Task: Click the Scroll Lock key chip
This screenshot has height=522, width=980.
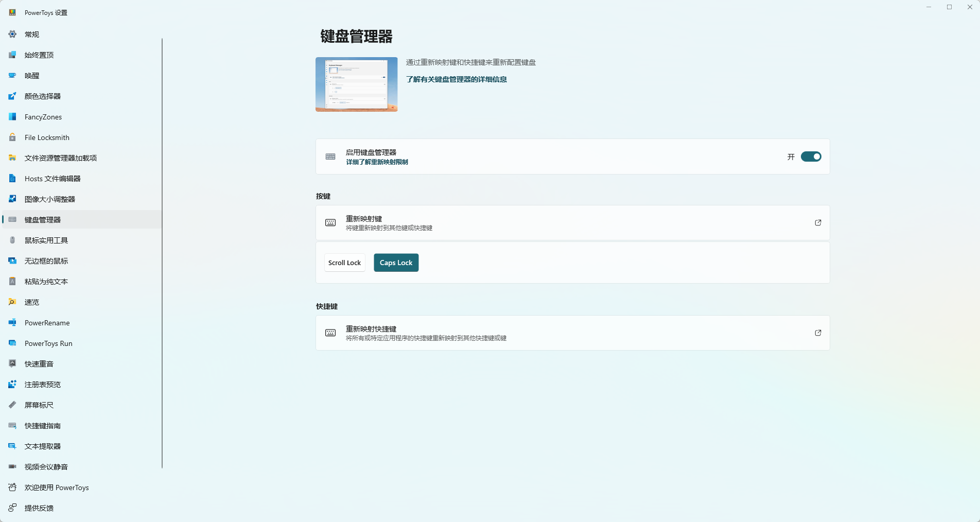Action: (344, 263)
